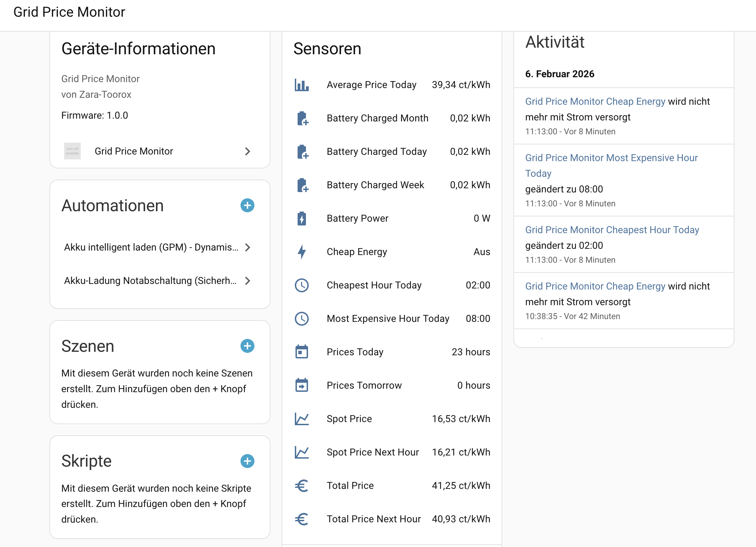The height and width of the screenshot is (547, 756).
Task: Select the Spot Price Next Hour label
Action: (x=373, y=452)
